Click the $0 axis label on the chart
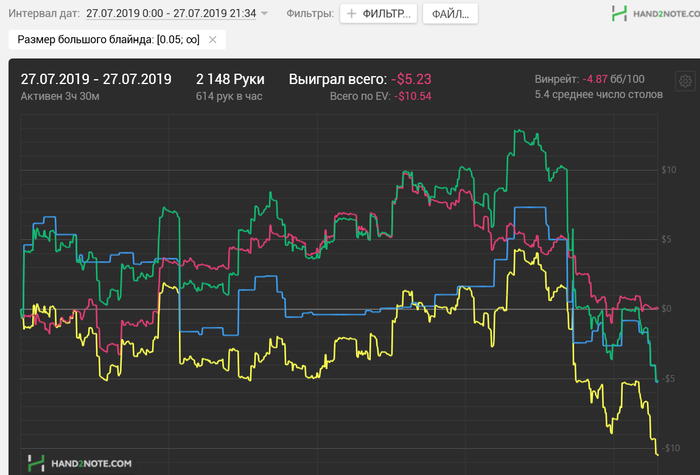700x475 pixels. tap(672, 309)
